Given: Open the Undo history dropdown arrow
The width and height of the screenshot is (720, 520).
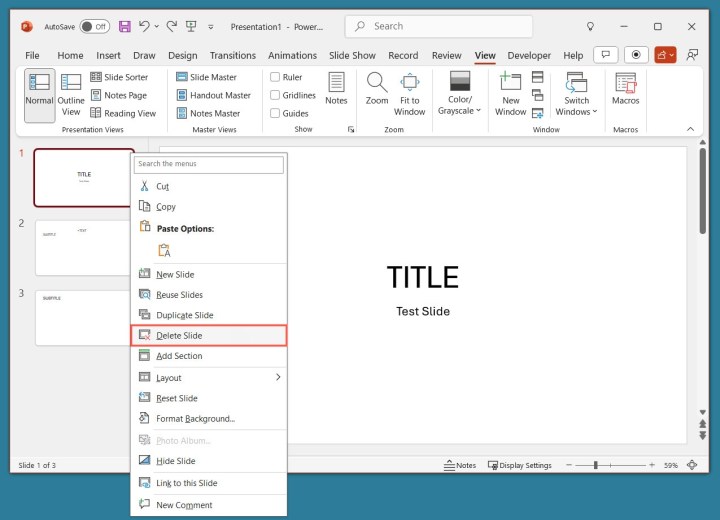Looking at the screenshot, I should [157, 27].
